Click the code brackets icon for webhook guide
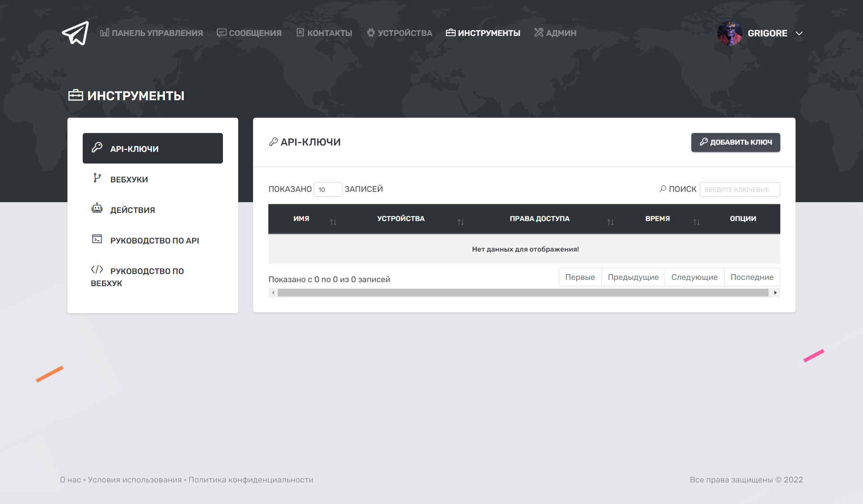863x504 pixels. pyautogui.click(x=97, y=270)
